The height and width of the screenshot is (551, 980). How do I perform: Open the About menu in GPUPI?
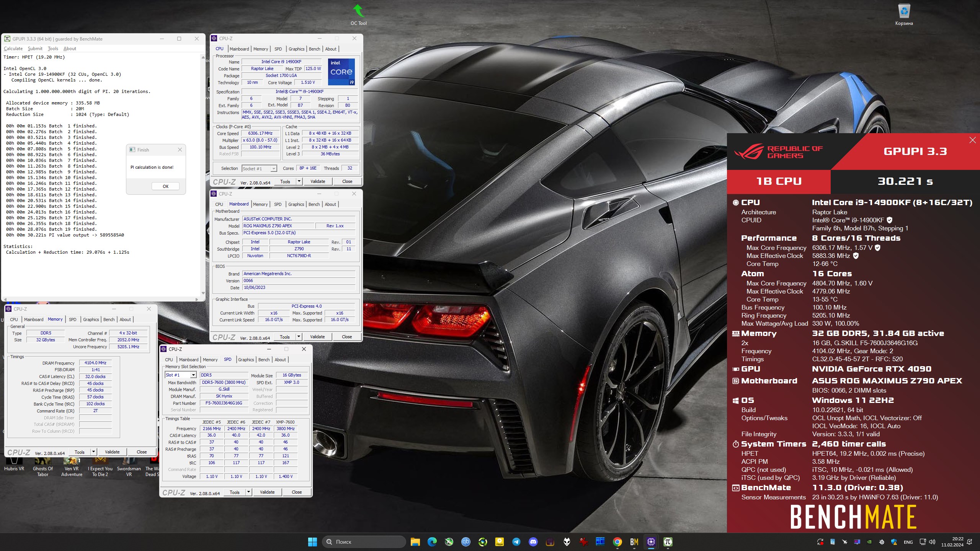tap(70, 49)
